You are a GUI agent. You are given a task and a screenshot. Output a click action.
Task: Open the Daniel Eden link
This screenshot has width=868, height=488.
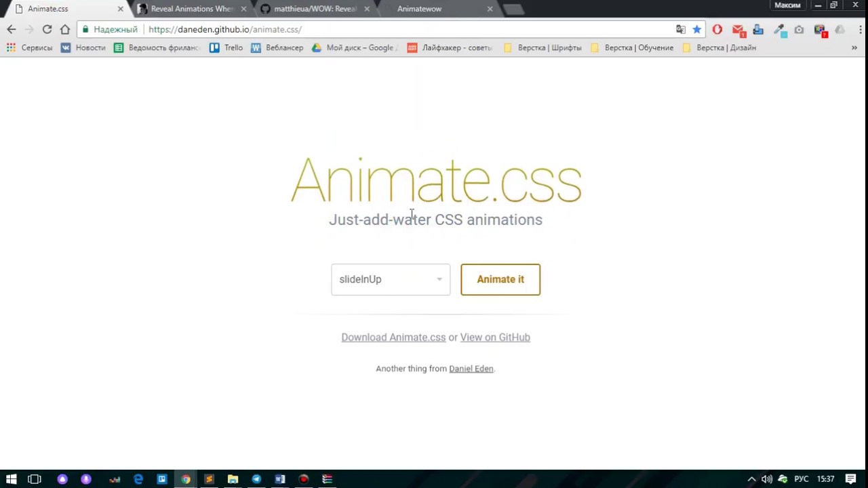click(471, 369)
